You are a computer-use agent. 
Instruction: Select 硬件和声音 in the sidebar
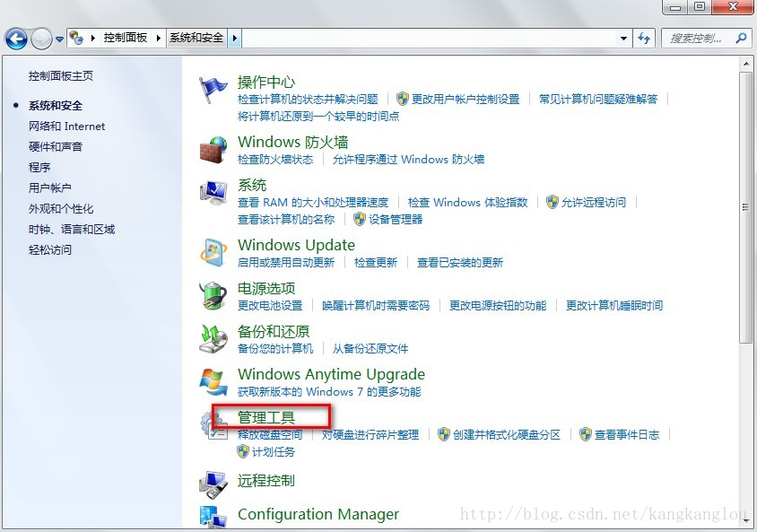56,147
